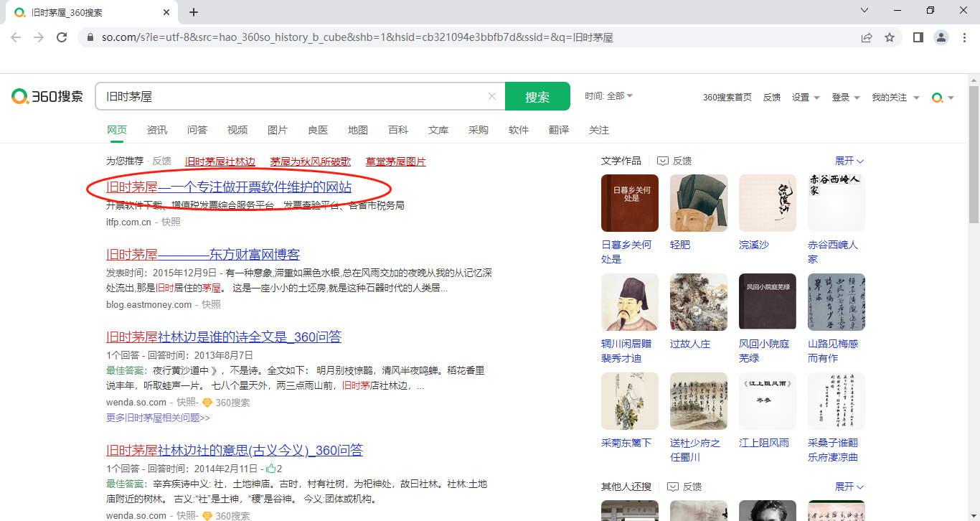
Task: Open 更多旧时茅屋相关问题>> link
Action: click(158, 418)
